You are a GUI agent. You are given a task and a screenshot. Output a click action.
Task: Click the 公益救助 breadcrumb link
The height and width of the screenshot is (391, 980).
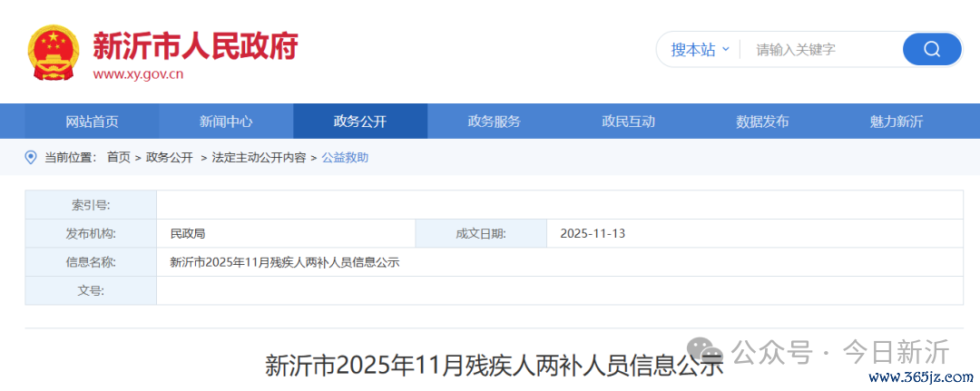(x=345, y=158)
